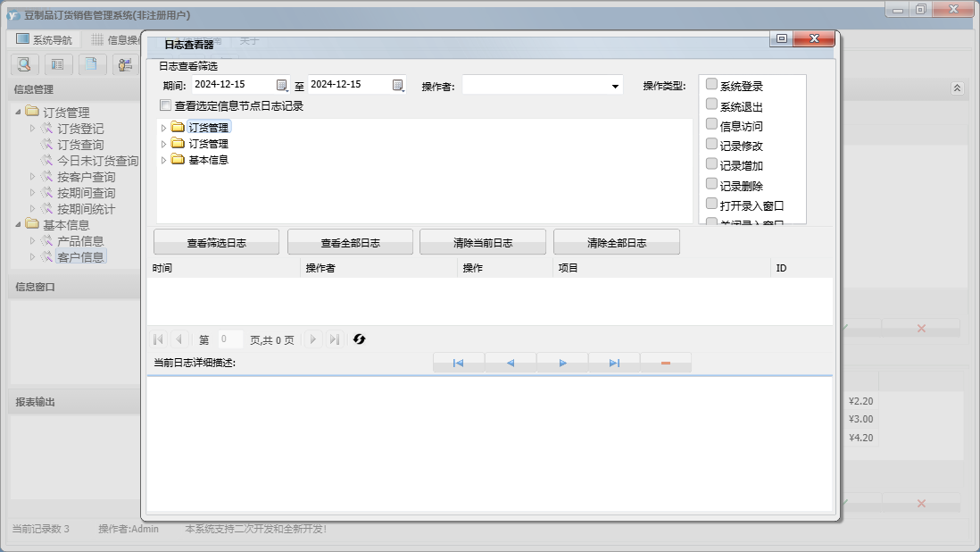Toggle 查看选定信息节点日志记录 checkbox
Viewport: 980px width, 552px height.
(166, 105)
